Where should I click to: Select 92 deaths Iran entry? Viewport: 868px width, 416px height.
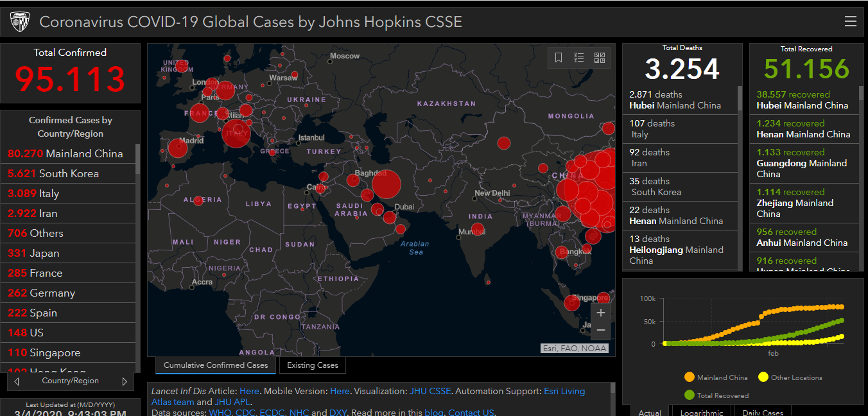pyautogui.click(x=680, y=158)
